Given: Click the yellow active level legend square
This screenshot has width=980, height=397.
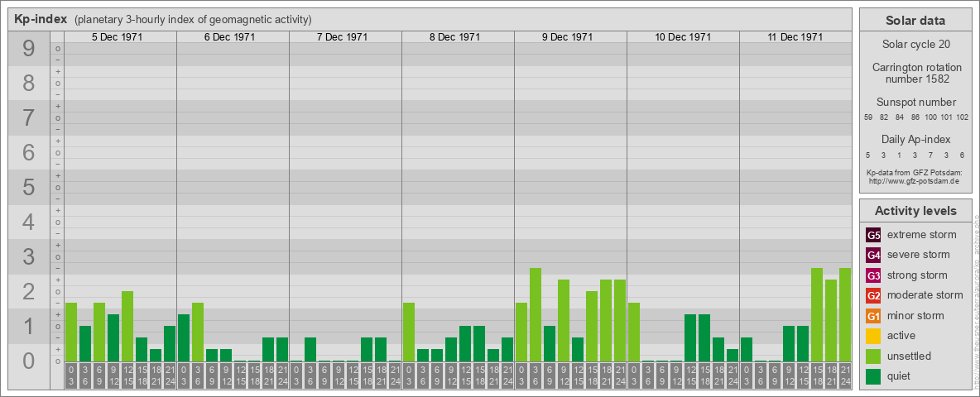Looking at the screenshot, I should point(873,336).
